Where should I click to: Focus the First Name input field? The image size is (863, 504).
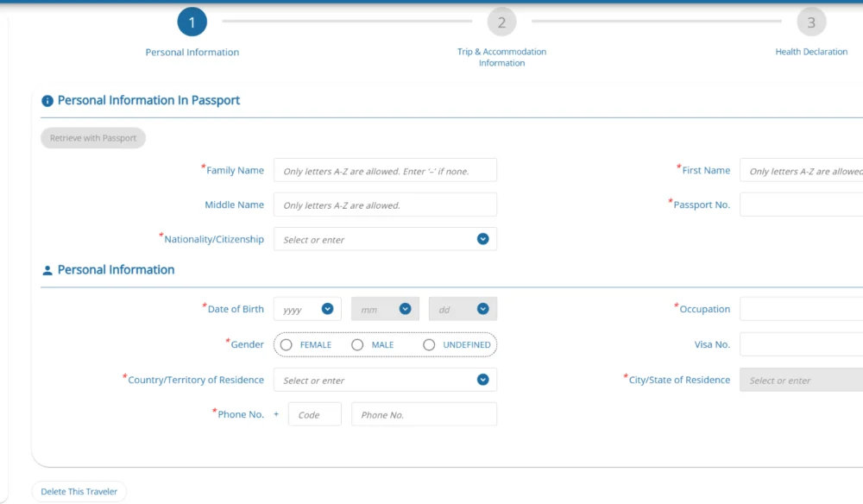(x=802, y=171)
